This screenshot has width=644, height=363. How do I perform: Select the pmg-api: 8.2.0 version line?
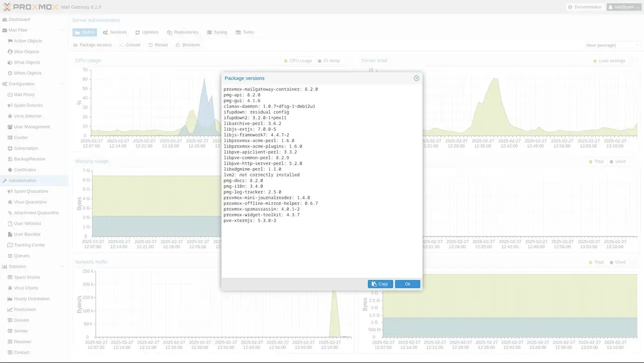(242, 95)
